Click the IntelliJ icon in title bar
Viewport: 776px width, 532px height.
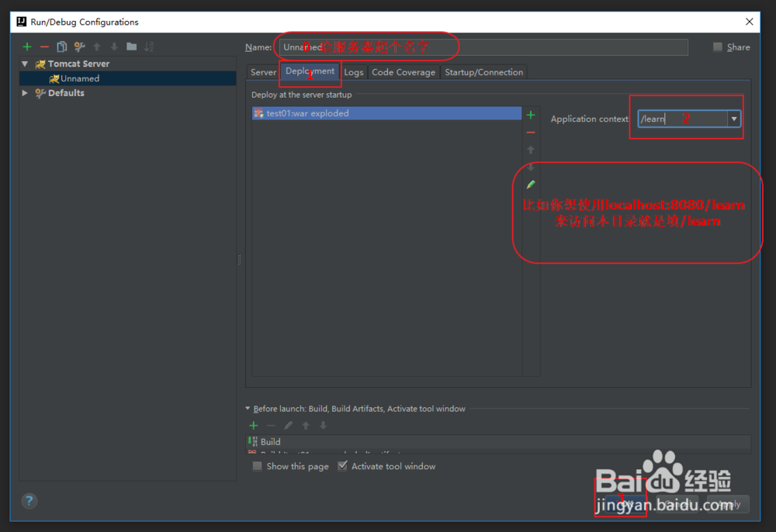tap(21, 22)
